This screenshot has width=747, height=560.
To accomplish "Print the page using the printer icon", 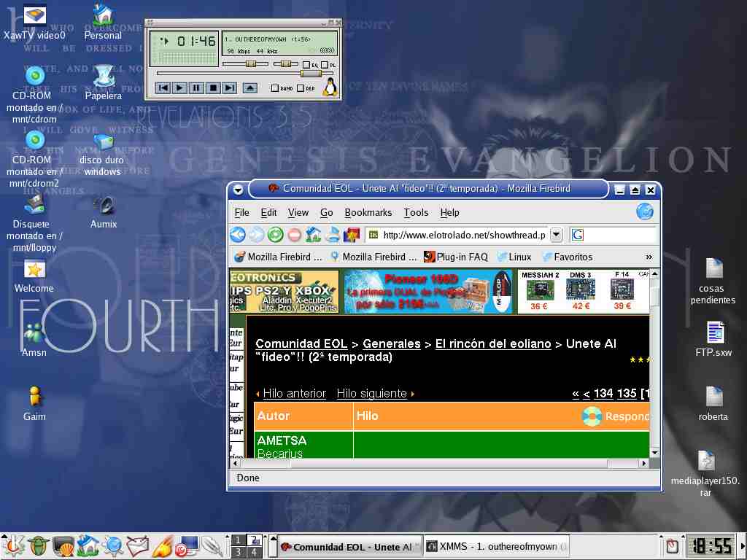I will [x=333, y=235].
